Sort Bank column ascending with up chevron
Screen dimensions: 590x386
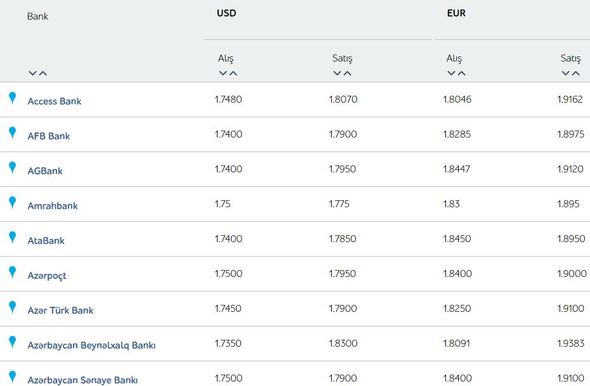pos(43,73)
